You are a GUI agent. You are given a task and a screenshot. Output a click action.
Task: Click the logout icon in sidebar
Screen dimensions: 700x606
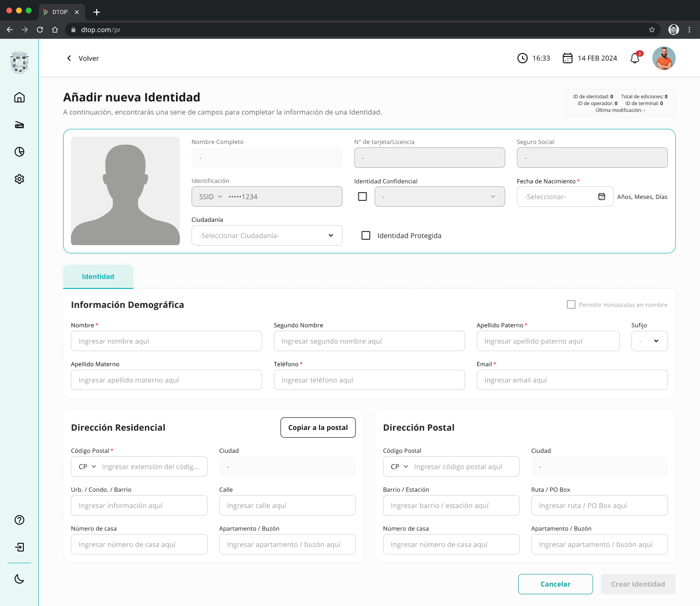click(19, 547)
